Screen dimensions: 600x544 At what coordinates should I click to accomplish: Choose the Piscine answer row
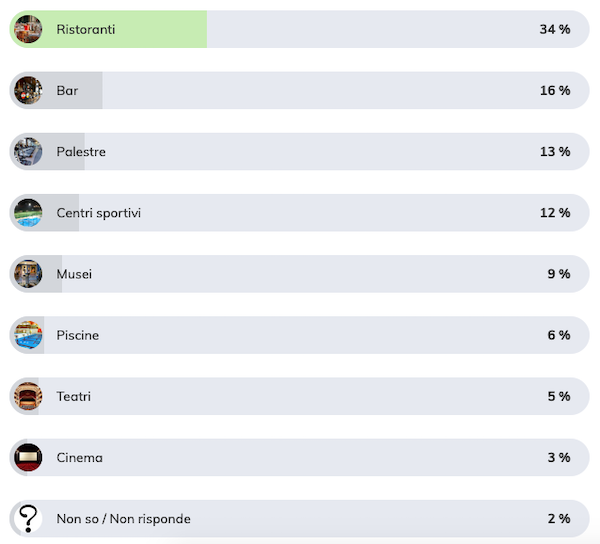point(299,335)
